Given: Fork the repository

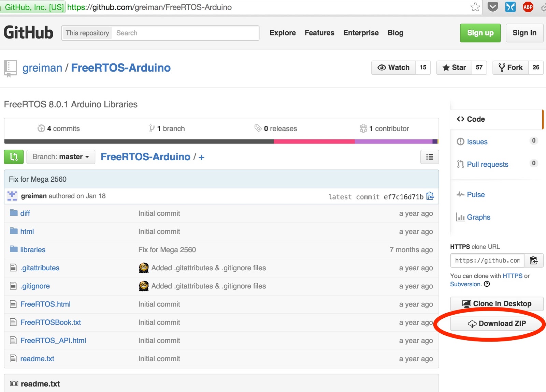Looking at the screenshot, I should click(511, 67).
